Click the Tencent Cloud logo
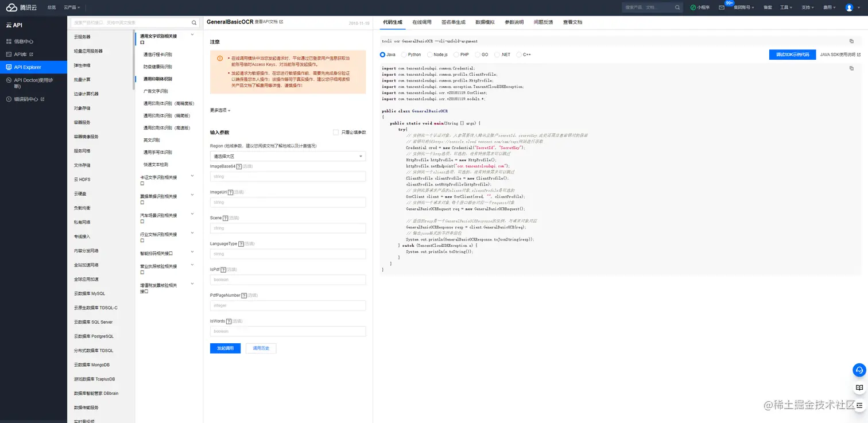Image resolution: width=868 pixels, height=423 pixels. click(20, 7)
